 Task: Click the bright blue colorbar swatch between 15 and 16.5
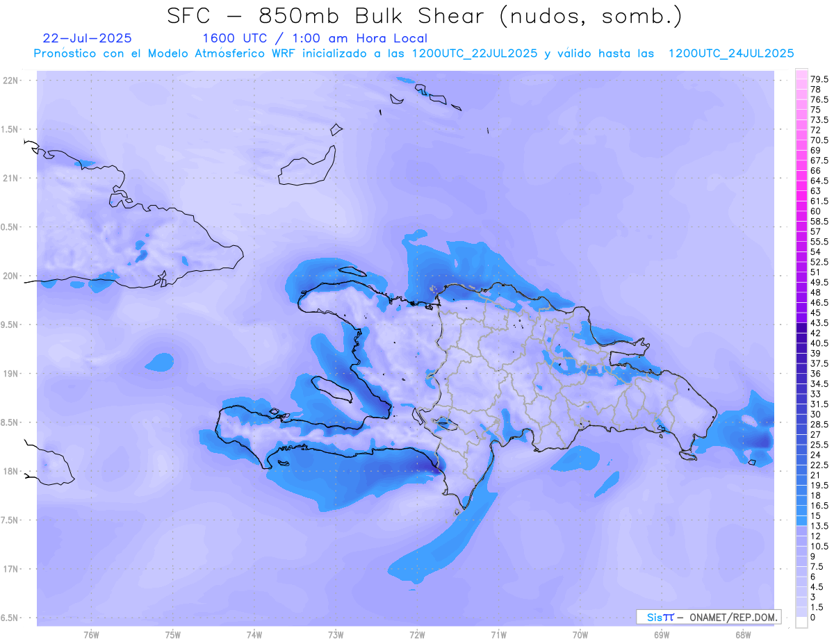click(x=801, y=511)
